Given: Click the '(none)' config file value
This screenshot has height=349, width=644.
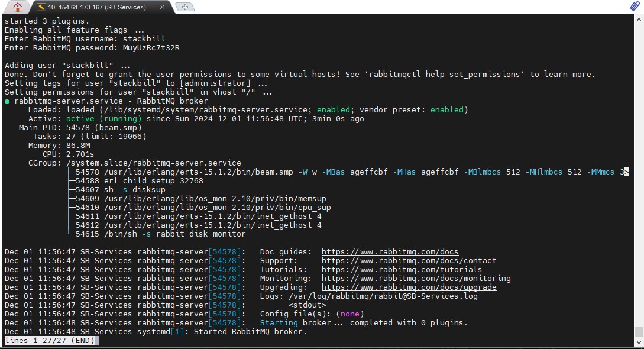Looking at the screenshot, I should pos(349,314).
